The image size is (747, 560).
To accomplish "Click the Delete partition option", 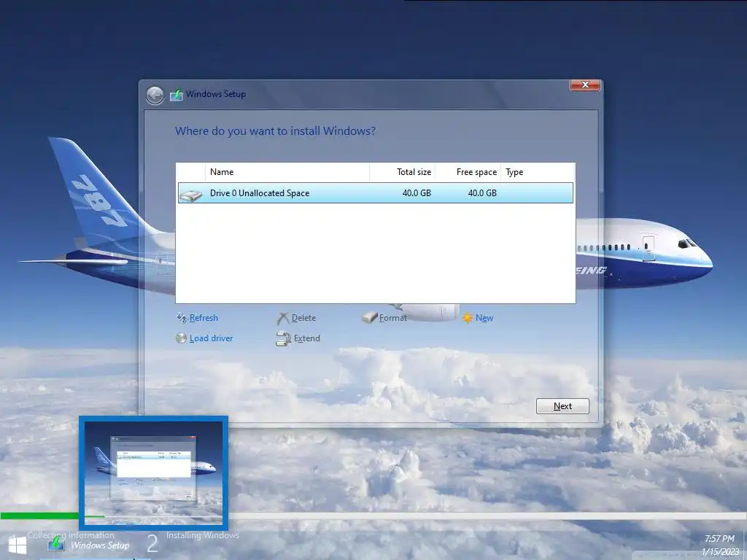I will pyautogui.click(x=303, y=318).
